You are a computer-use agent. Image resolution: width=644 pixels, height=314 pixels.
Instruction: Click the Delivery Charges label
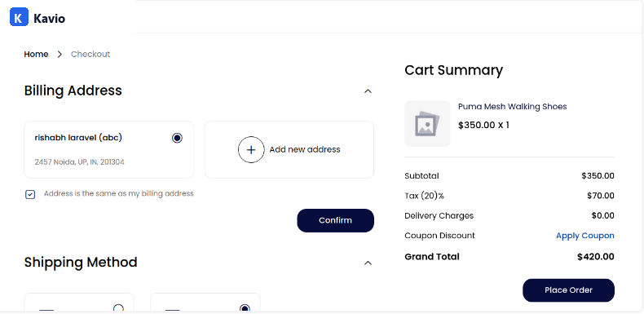point(439,216)
